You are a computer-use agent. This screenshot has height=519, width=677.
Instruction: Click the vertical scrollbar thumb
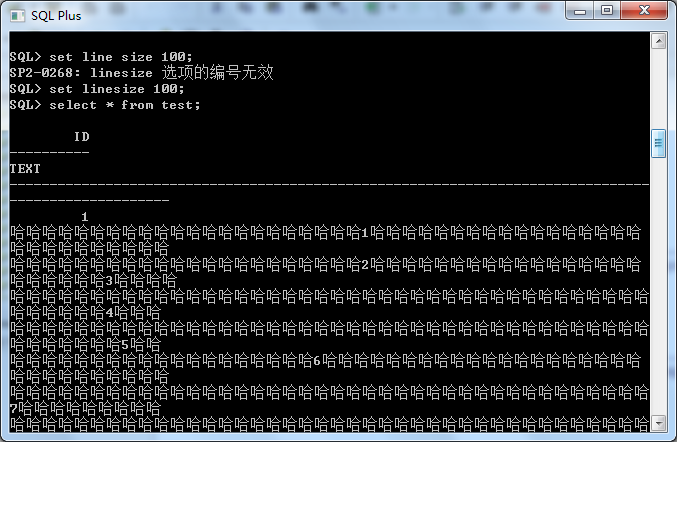click(x=658, y=143)
